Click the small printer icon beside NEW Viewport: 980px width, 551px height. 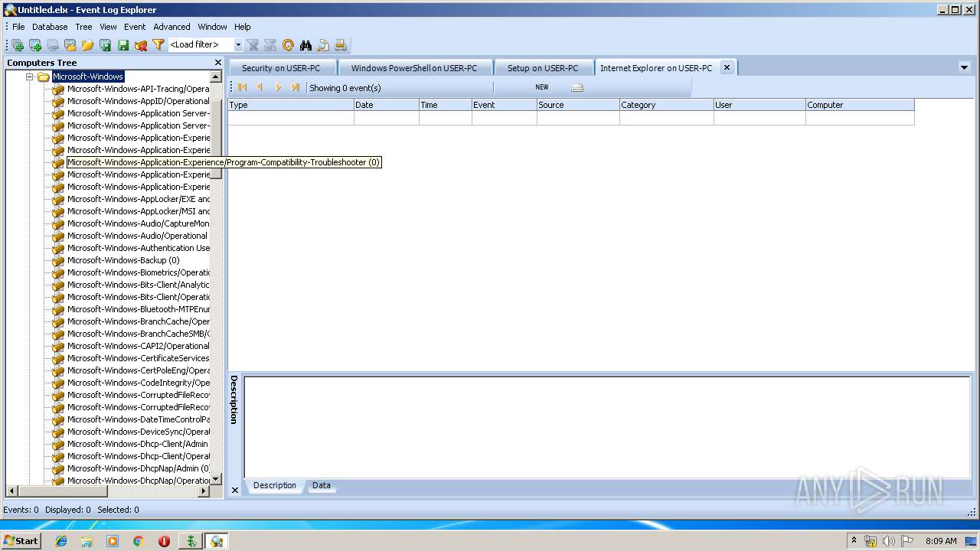coord(577,87)
